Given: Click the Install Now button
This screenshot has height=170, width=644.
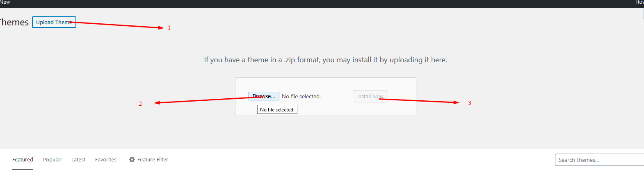Looking at the screenshot, I should point(370,96).
